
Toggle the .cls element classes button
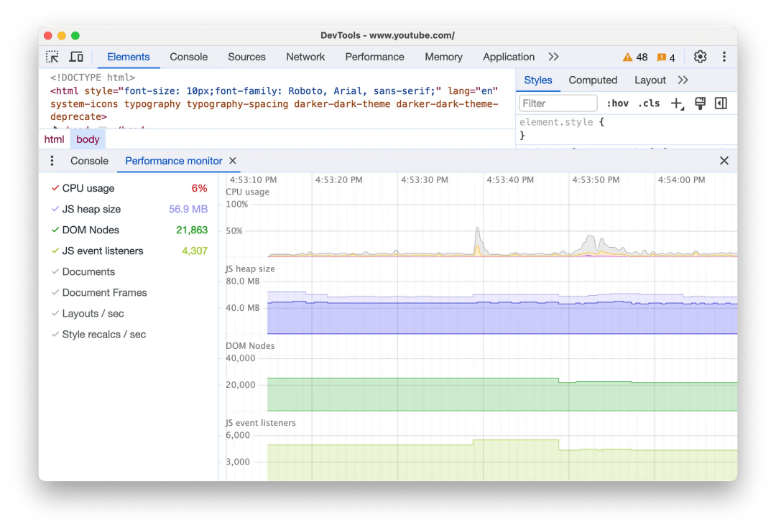coord(649,103)
